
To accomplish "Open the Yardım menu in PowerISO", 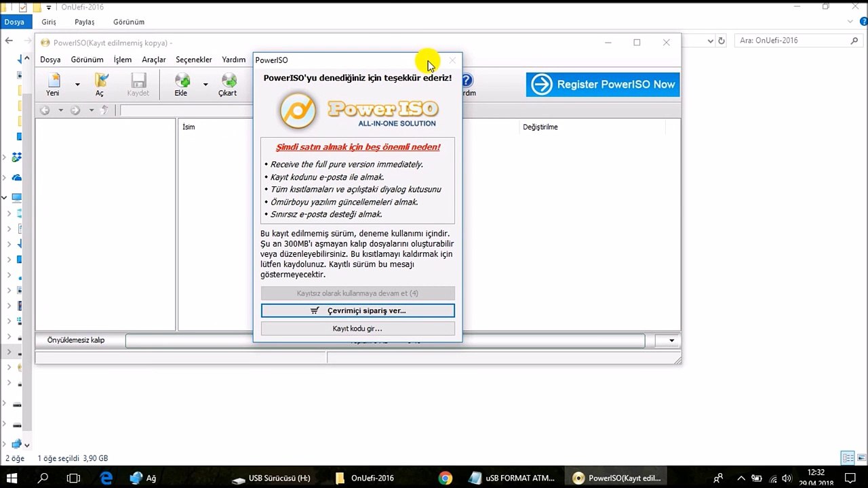I will point(234,60).
